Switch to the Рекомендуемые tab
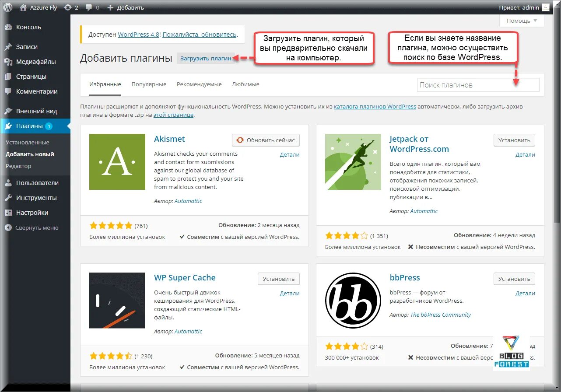561x392 pixels. (199, 84)
